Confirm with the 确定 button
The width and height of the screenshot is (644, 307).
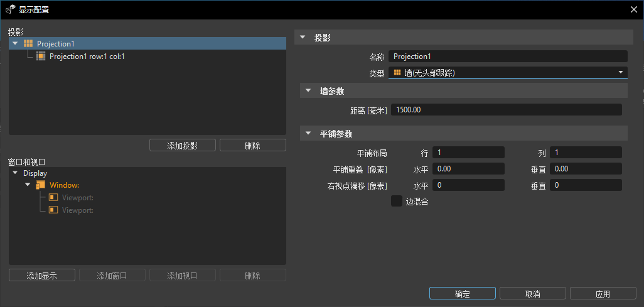pos(463,293)
